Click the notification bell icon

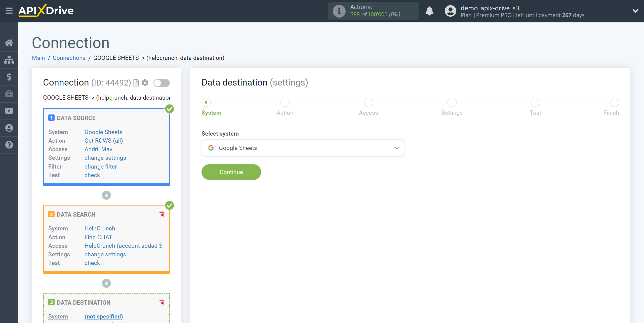point(429,11)
